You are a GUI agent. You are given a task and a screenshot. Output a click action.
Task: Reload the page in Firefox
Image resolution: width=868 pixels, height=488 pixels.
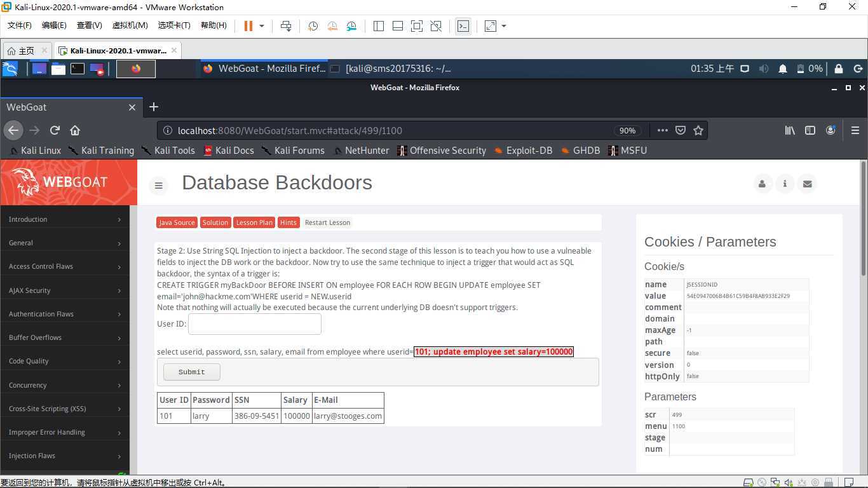point(55,130)
